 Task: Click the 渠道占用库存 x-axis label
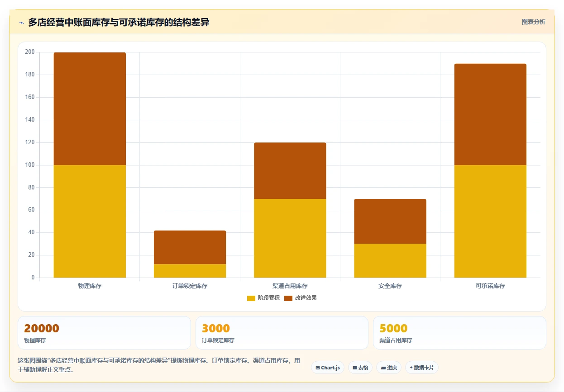[290, 286]
